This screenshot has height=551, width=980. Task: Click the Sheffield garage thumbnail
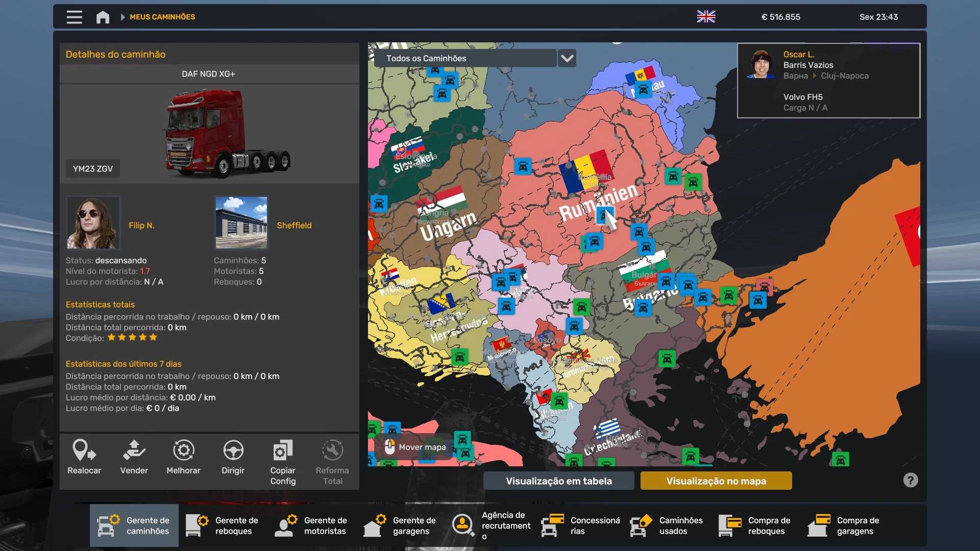tap(241, 222)
